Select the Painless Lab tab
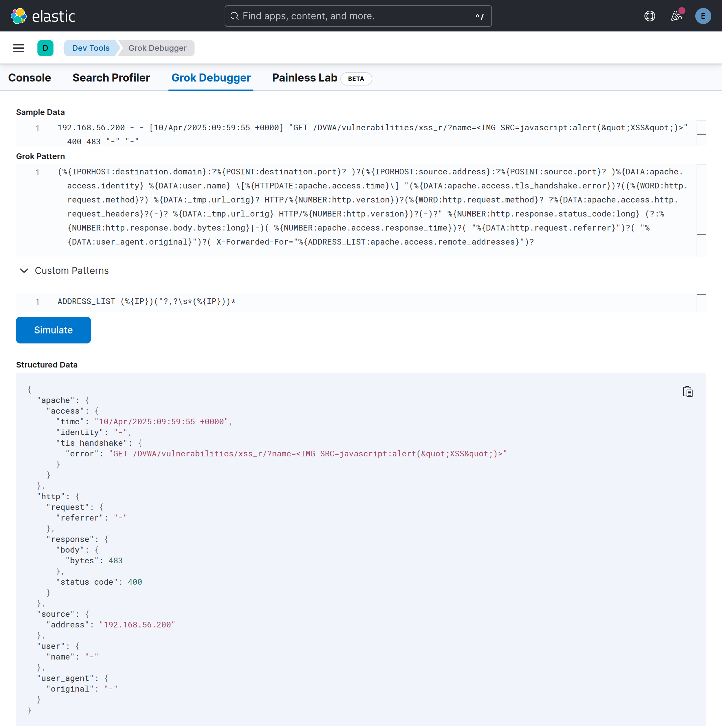This screenshot has width=722, height=728. 304,78
